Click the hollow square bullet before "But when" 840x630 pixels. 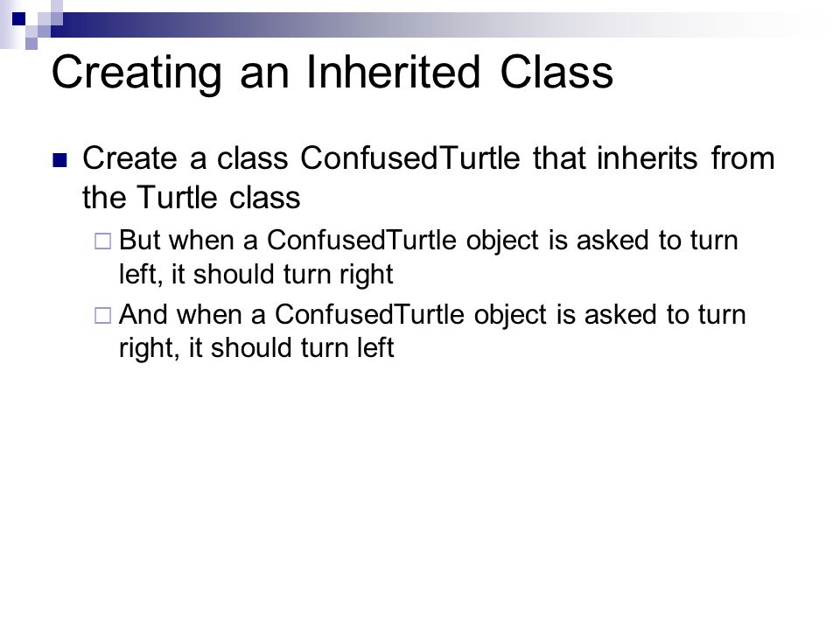tap(103, 241)
